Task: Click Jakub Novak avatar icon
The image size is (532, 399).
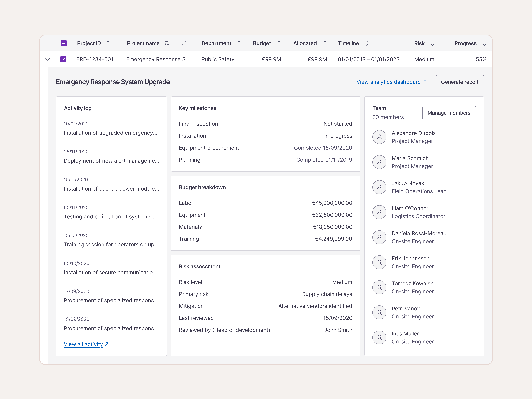Action: 379,187
